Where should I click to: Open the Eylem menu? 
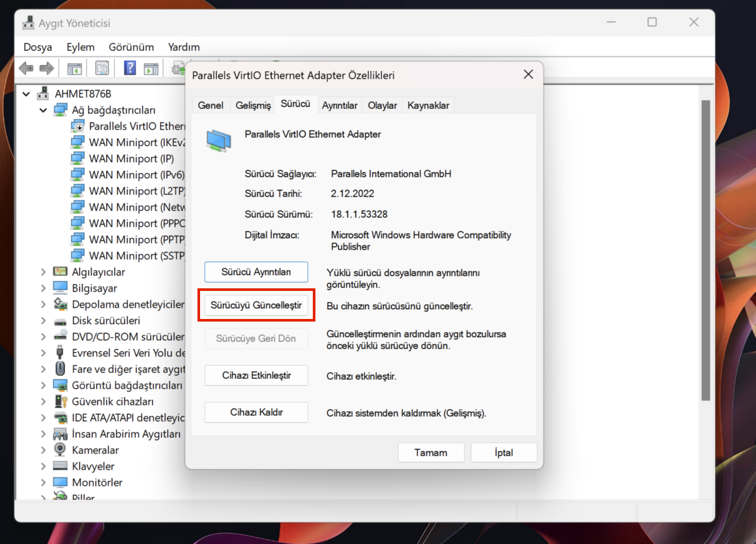pyautogui.click(x=81, y=47)
